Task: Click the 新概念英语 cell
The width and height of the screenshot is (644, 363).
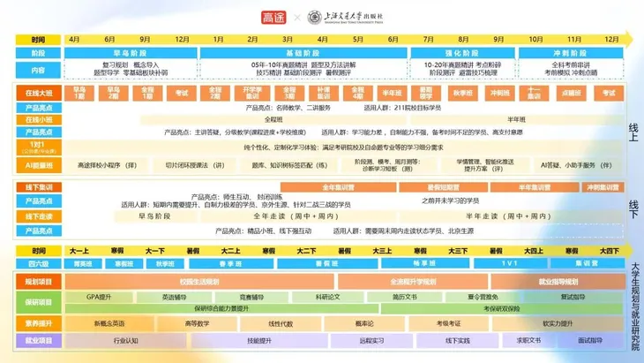Action: 109,323
